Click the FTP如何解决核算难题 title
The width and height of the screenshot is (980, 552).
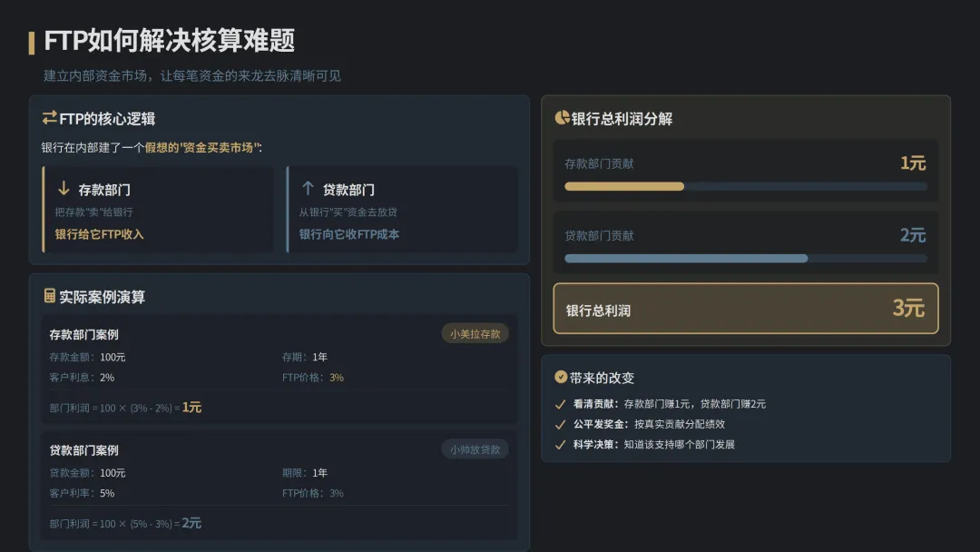[x=170, y=41]
